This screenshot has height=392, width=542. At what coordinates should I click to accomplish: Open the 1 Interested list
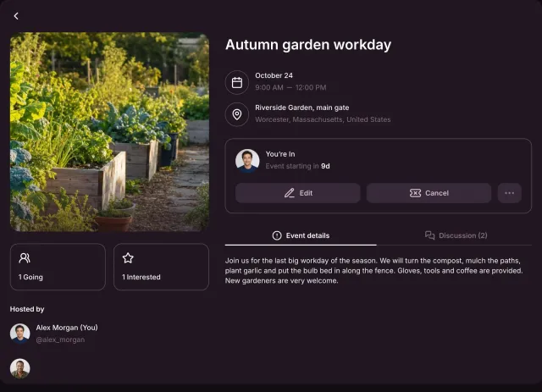coord(161,267)
